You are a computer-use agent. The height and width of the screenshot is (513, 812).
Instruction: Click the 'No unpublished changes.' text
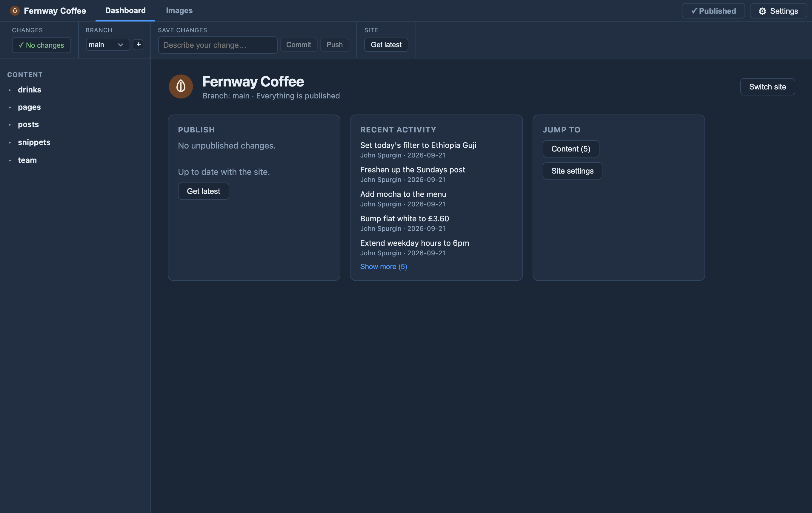pos(227,146)
